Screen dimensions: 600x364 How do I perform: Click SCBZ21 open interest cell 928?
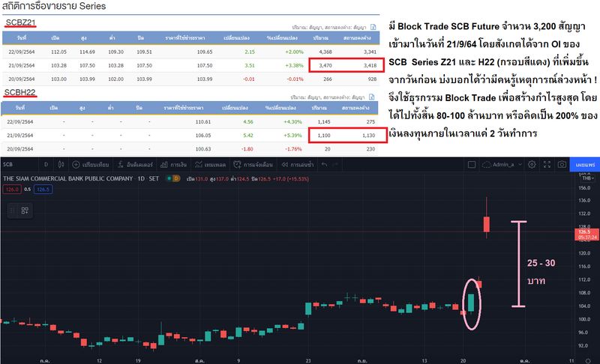click(372, 79)
